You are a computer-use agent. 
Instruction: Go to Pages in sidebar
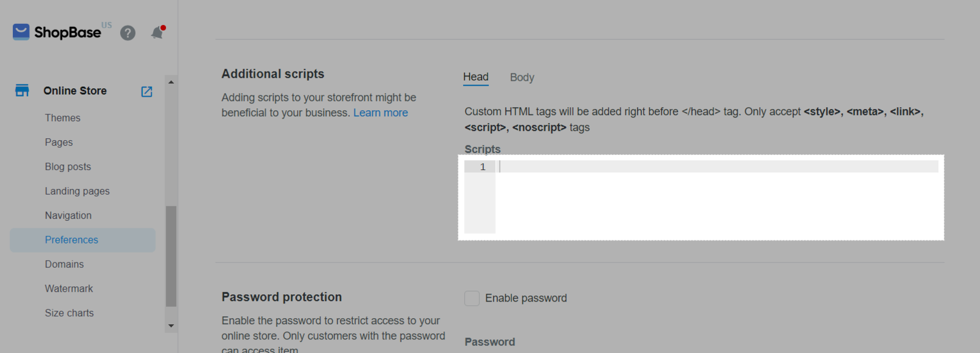(59, 142)
